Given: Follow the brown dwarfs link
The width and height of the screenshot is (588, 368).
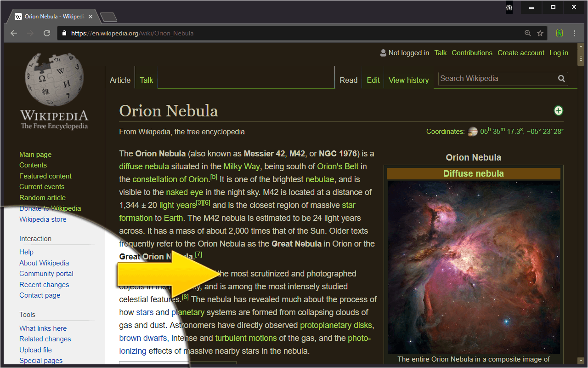Looking at the screenshot, I should [143, 338].
